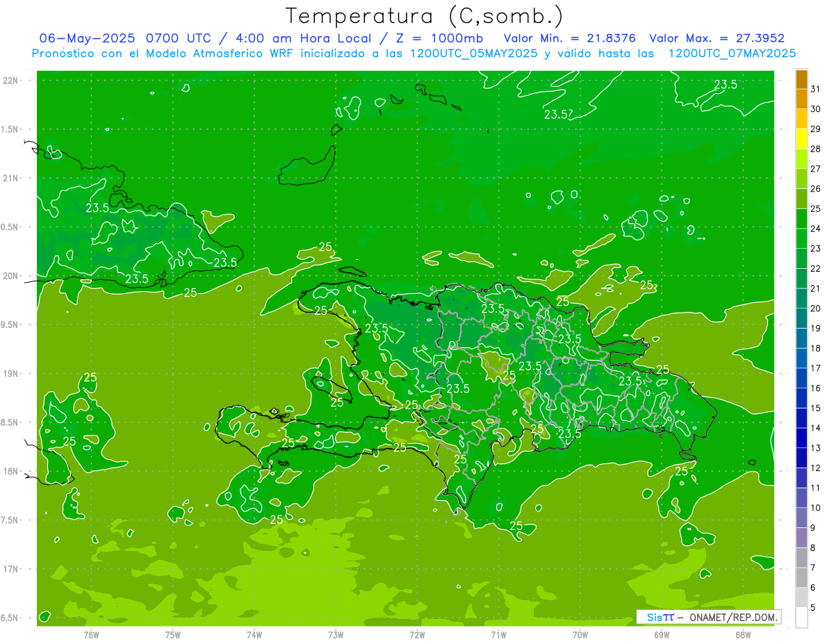The image size is (834, 644).
Task: Click the "1200UTC_05MAY2025" initialization time
Action: pos(473,53)
